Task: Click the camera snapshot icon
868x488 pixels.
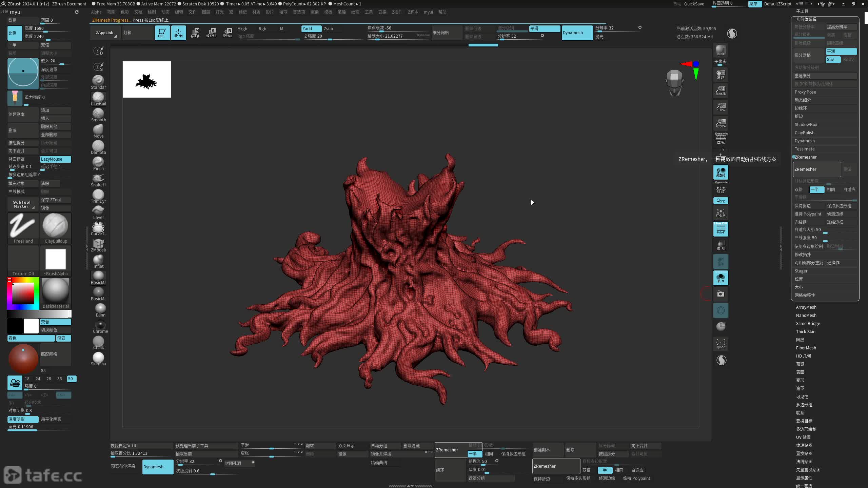Action: pos(721,294)
